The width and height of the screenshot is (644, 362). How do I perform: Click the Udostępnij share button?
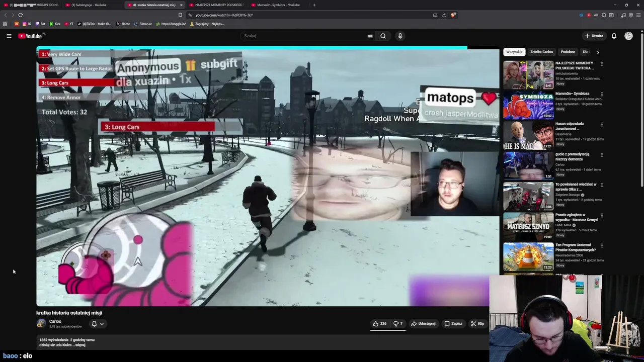[x=423, y=324]
